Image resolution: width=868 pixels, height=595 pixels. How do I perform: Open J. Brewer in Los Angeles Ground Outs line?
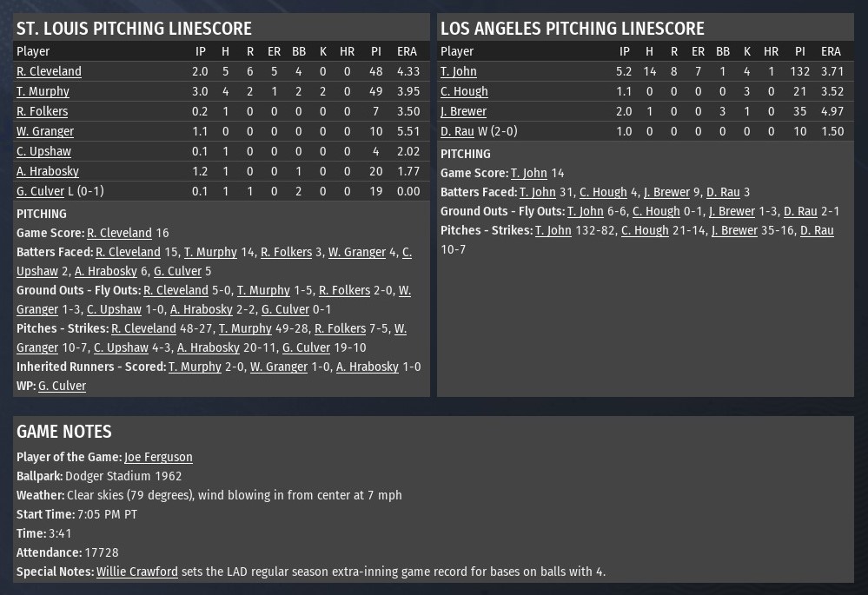732,211
